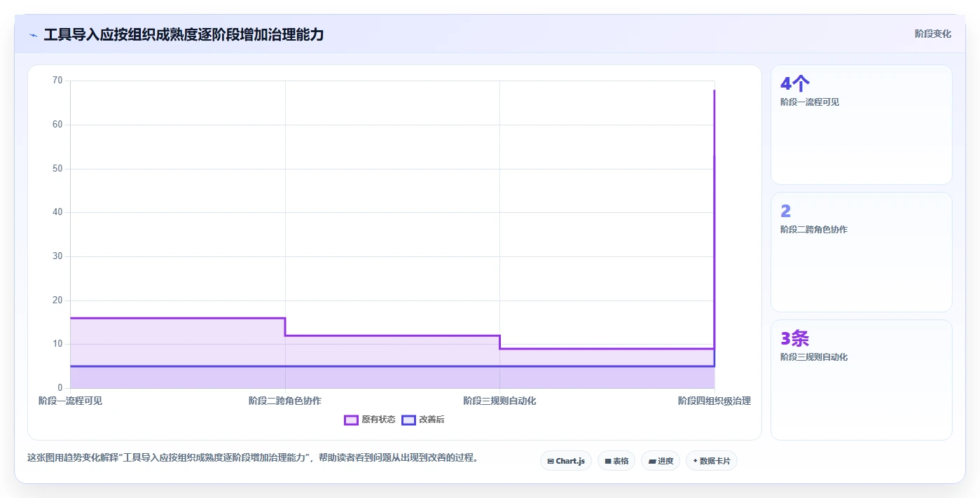The width and height of the screenshot is (980, 498).
Task: Open the 2 阶段二跨角色协作 card
Action: point(862,252)
